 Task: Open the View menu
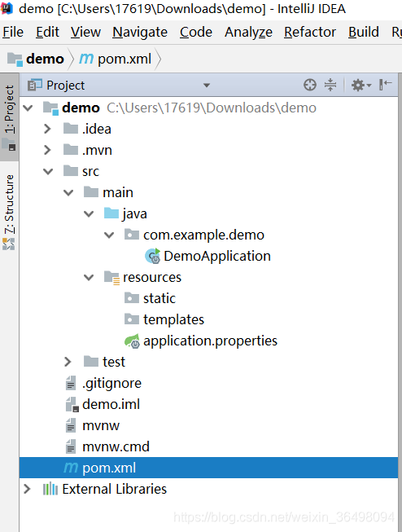(85, 33)
